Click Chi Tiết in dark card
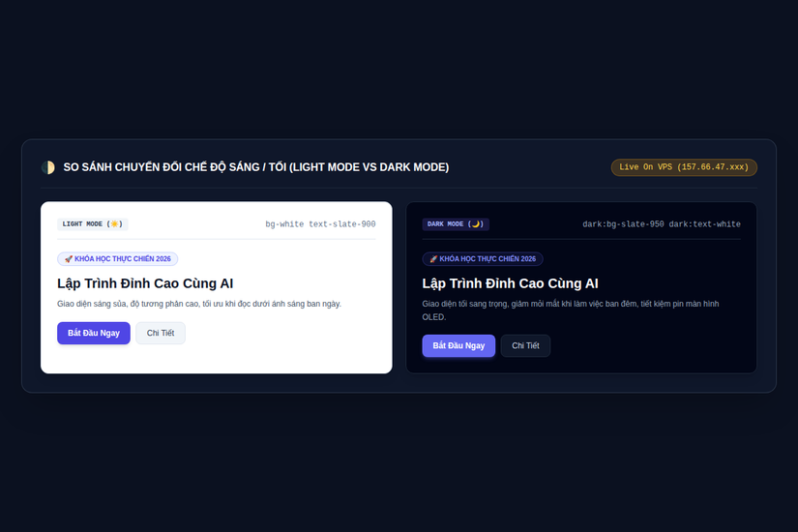798x532 pixels. pyautogui.click(x=525, y=345)
